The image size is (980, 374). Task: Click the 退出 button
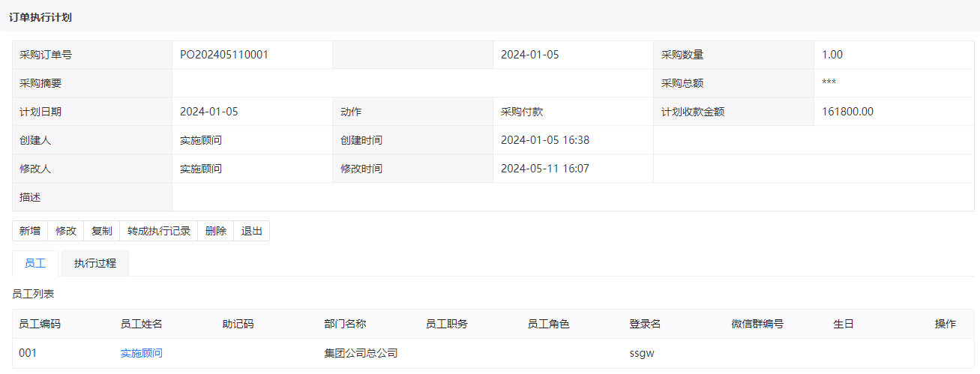252,231
